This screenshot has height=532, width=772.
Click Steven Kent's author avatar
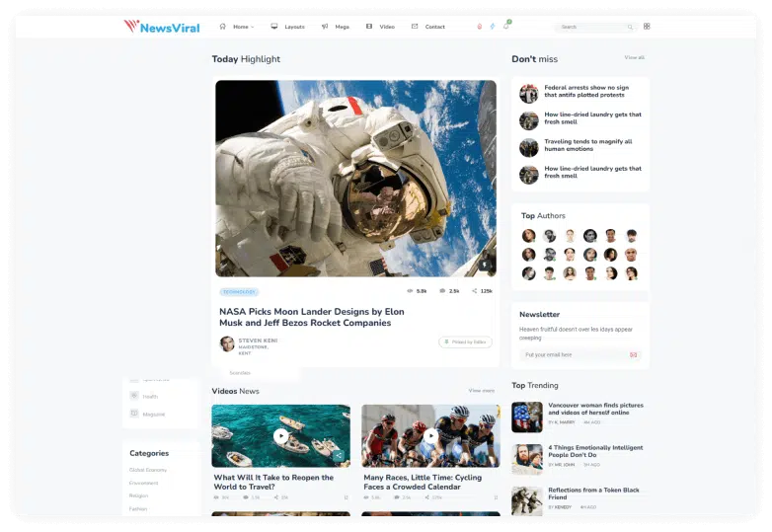[227, 343]
